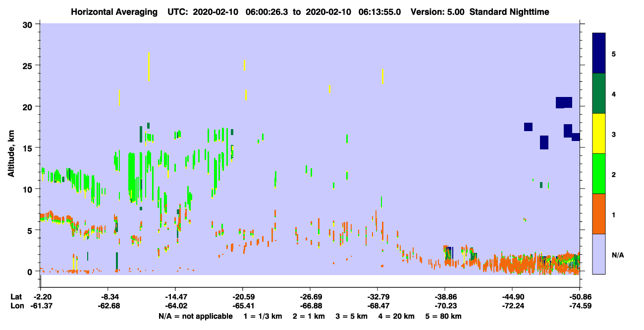Click the dark blue color bar segment 5
The height and width of the screenshot is (330, 644).
click(x=599, y=53)
